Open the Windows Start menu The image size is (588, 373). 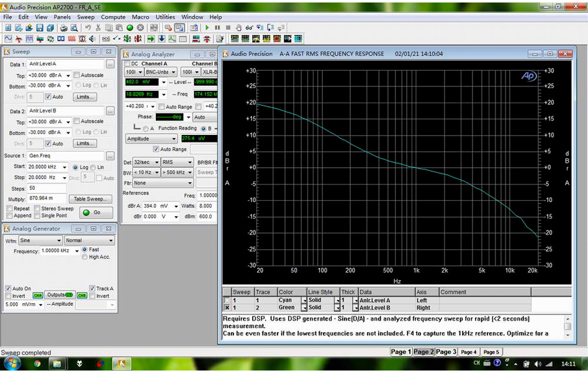(x=12, y=363)
